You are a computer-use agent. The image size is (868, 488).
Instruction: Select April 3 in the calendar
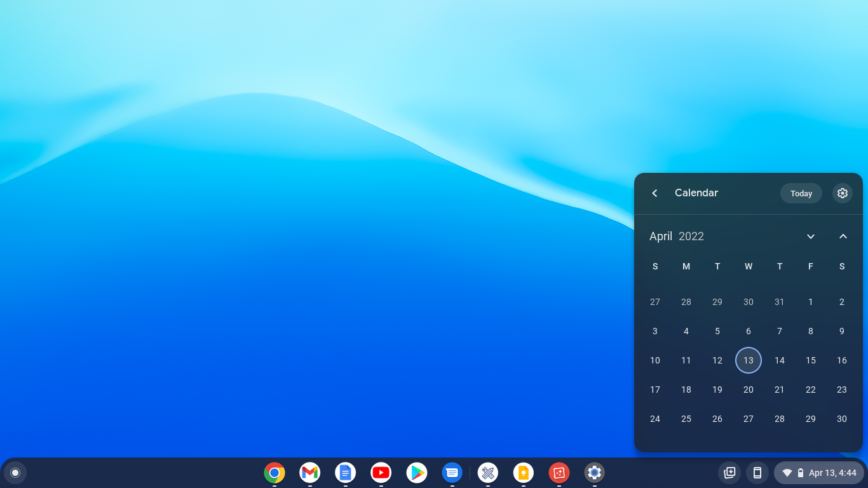655,331
